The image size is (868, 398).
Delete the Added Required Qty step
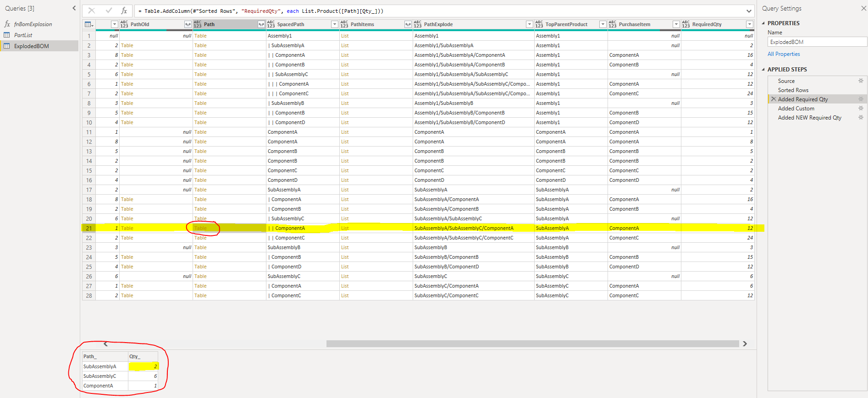click(x=774, y=99)
